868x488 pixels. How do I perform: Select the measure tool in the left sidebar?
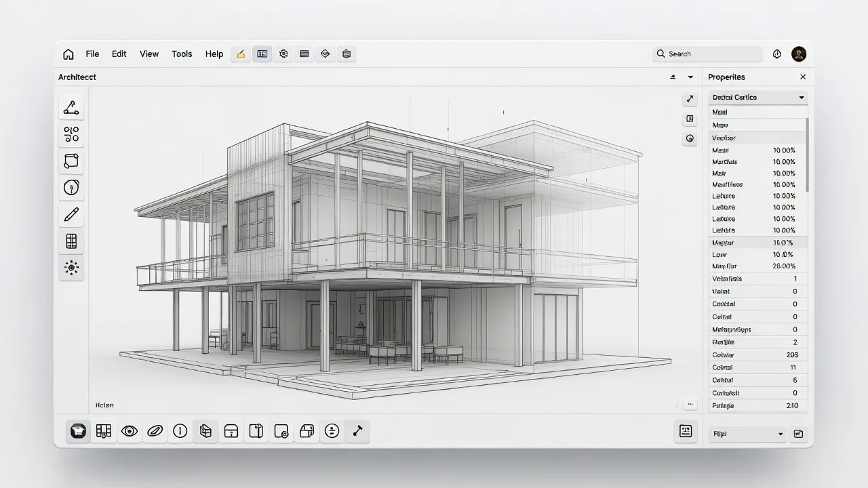coord(71,107)
